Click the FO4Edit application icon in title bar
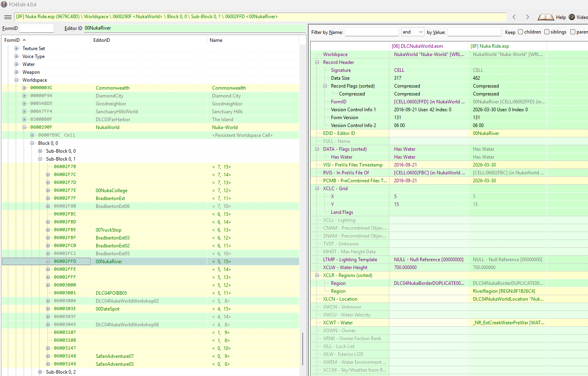This screenshot has height=376, width=588. (x=4, y=4)
